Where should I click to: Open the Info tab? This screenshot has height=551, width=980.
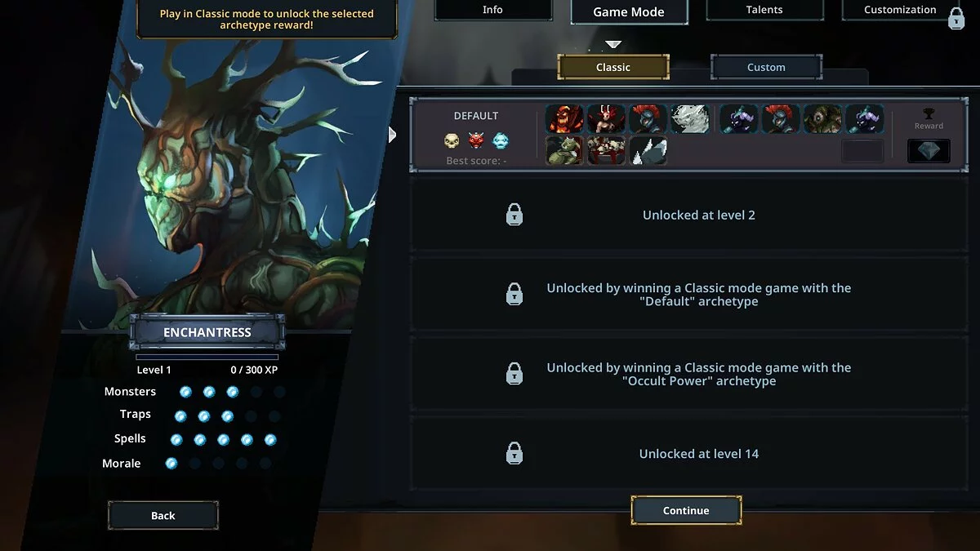point(492,10)
